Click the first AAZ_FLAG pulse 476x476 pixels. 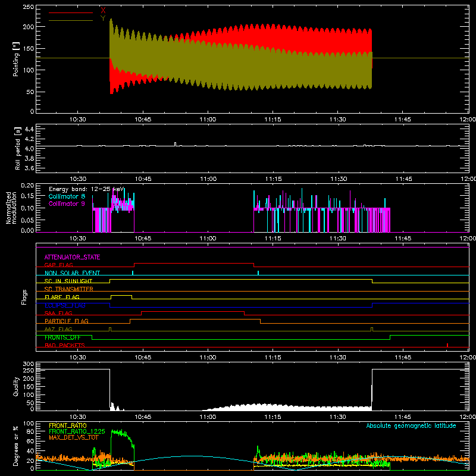pos(110,329)
